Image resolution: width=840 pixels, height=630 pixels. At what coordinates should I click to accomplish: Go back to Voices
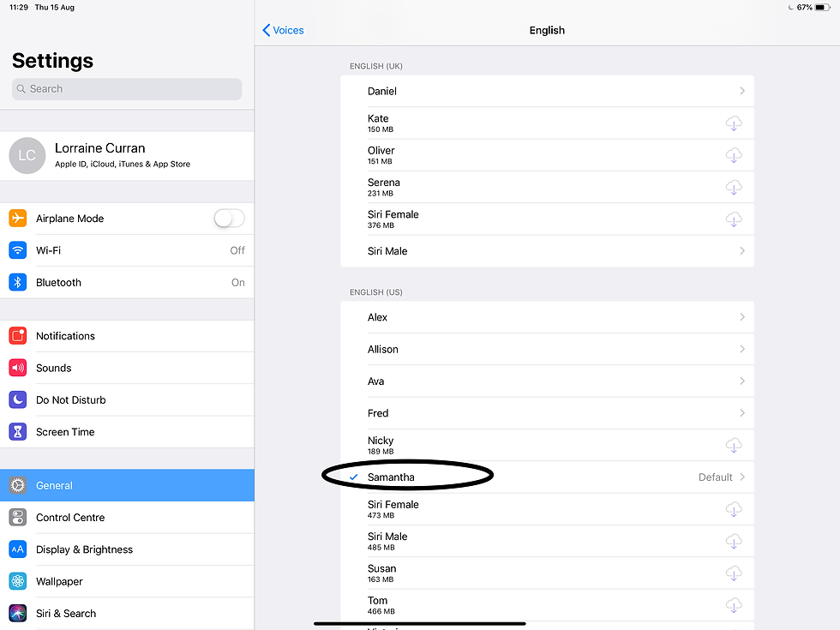click(x=283, y=30)
